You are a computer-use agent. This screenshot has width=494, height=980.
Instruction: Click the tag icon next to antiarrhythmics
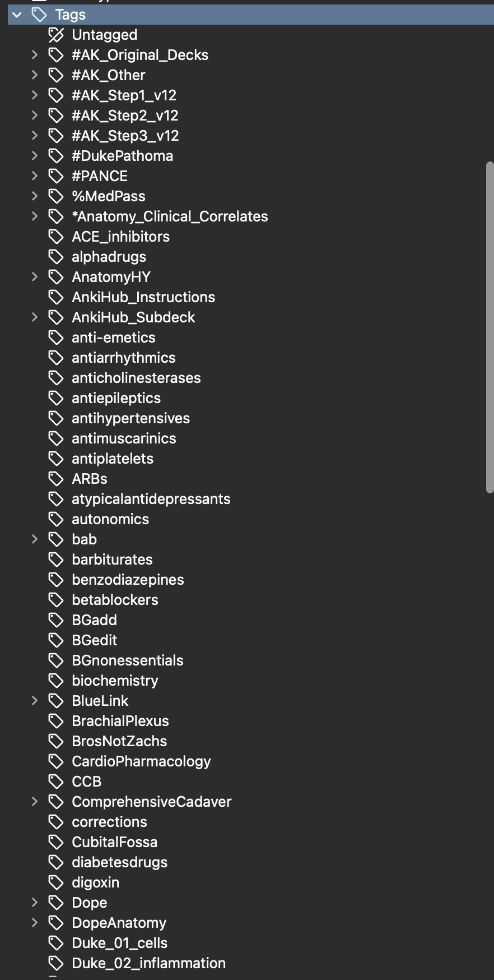(x=56, y=358)
